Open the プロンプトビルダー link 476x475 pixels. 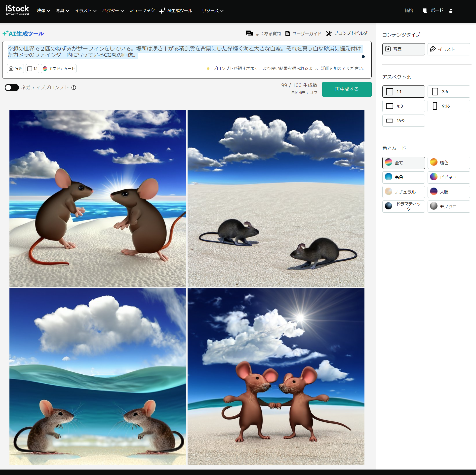click(x=353, y=33)
